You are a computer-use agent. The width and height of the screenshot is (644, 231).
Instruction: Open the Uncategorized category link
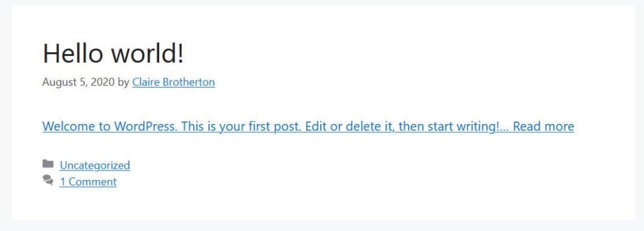click(x=95, y=166)
